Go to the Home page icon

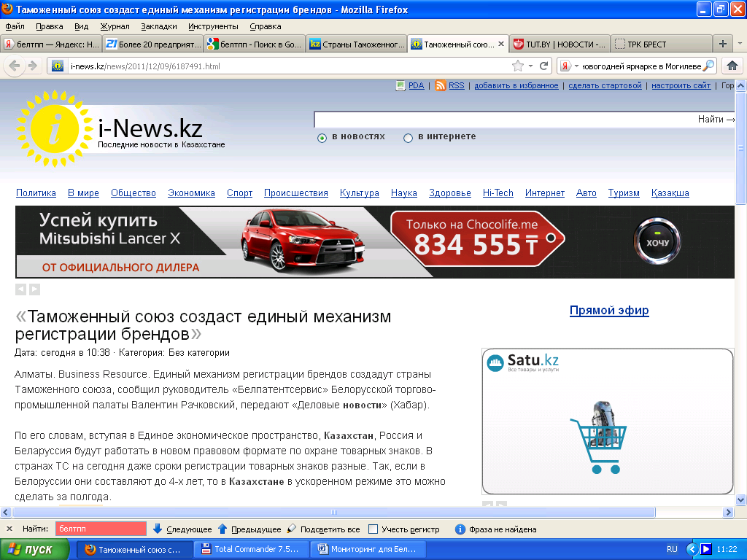(732, 66)
